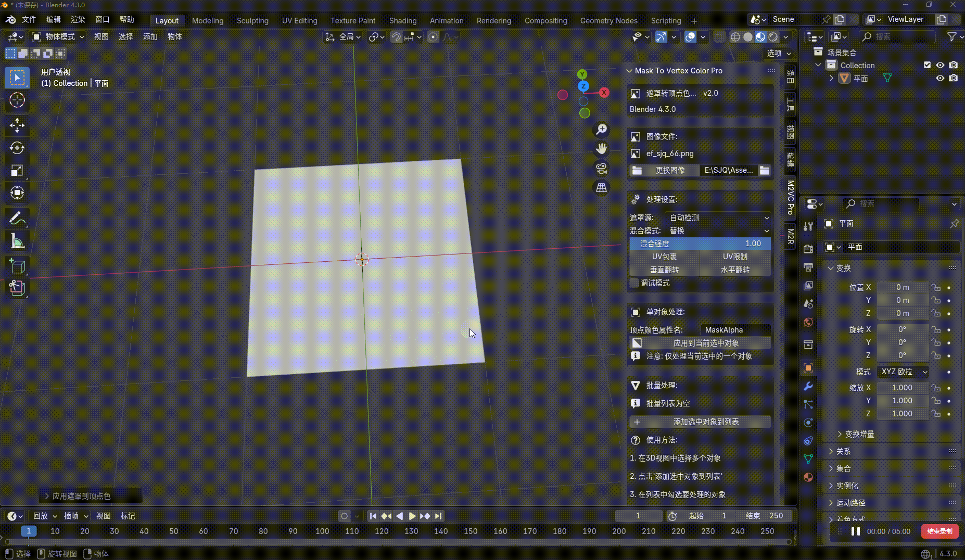Viewport: 965px width, 560px height.
Task: Click the MaskAlpha vertex color name field
Action: pyautogui.click(x=734, y=330)
